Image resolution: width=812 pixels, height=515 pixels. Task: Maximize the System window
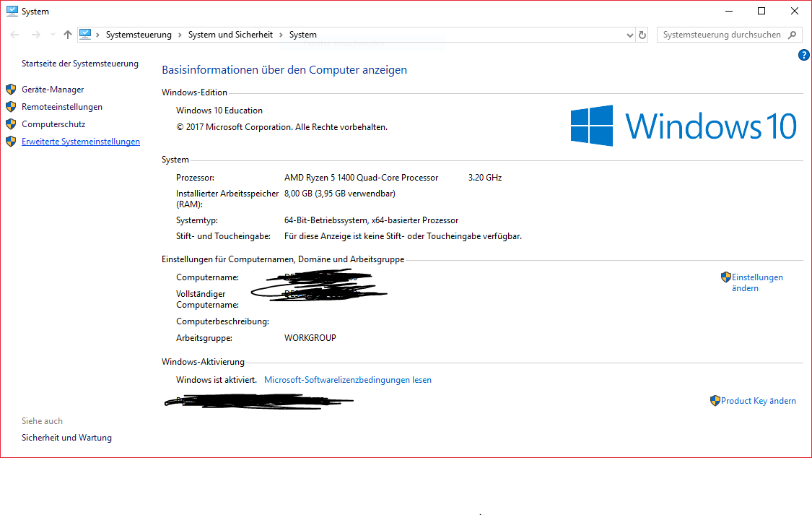point(761,11)
